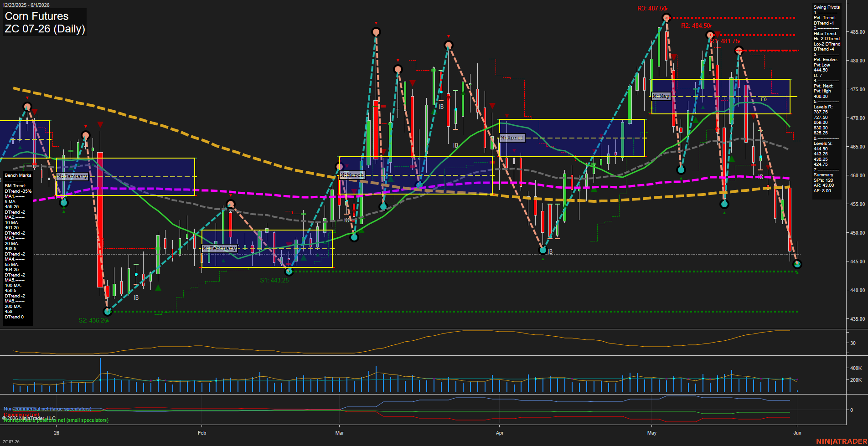This screenshot has width=868, height=446.
Task: Click "Levels R:" in Swing Pivots panel
Action: (x=823, y=107)
